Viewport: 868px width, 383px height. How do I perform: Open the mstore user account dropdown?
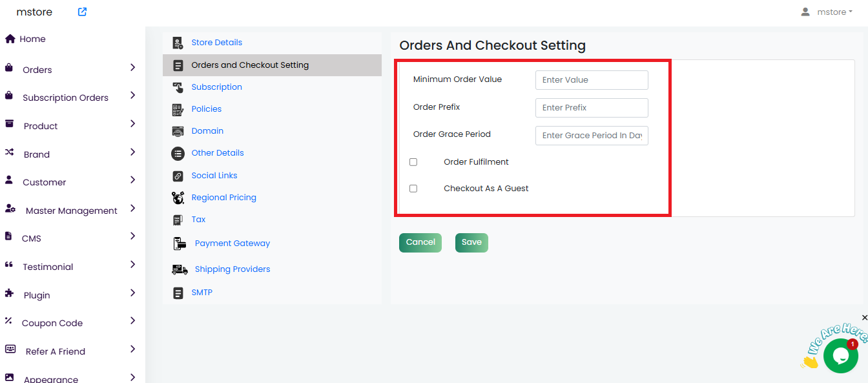[827, 12]
